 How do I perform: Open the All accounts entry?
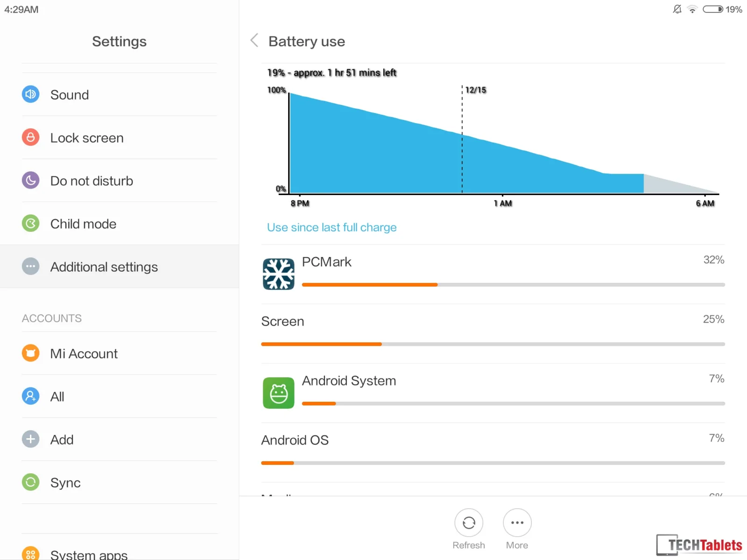tap(120, 396)
